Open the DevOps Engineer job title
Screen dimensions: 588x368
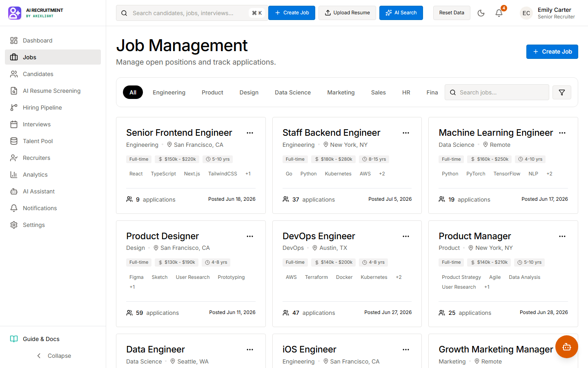click(x=318, y=236)
